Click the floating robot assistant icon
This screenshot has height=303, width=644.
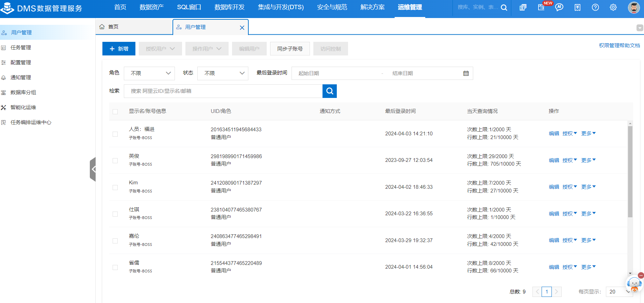pos(634,285)
